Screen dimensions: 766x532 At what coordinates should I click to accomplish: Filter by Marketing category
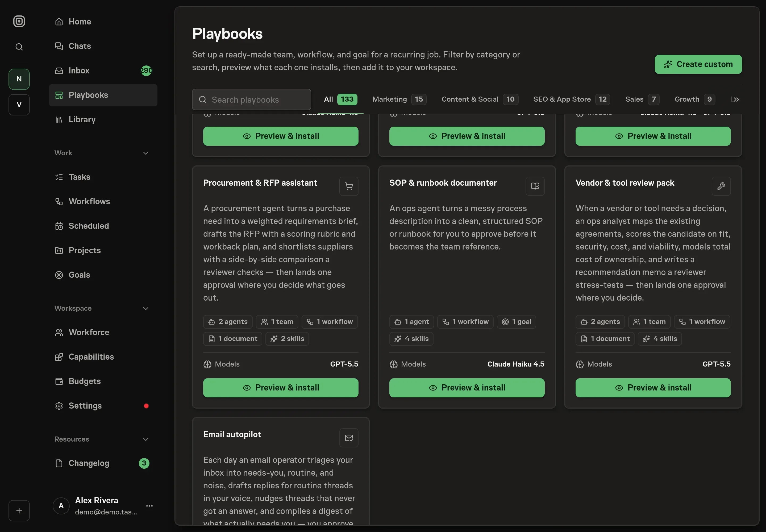tap(399, 99)
